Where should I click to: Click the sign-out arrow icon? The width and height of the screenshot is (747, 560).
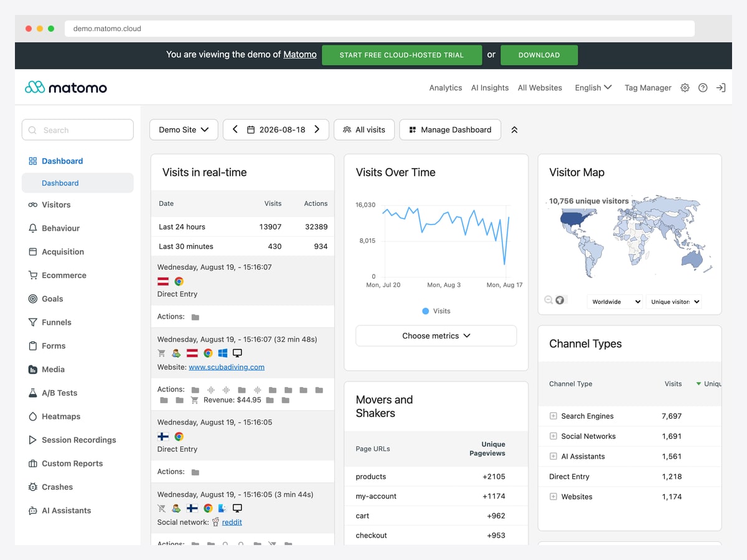pyautogui.click(x=721, y=88)
